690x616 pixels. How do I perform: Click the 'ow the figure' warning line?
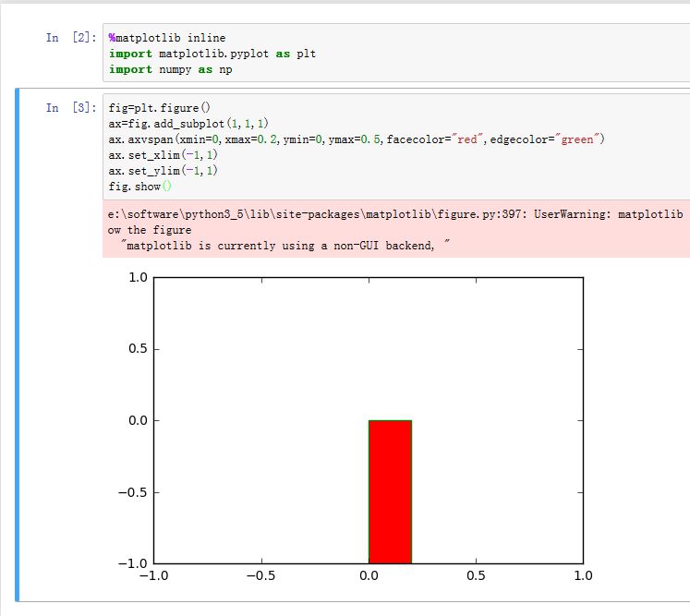point(150,230)
